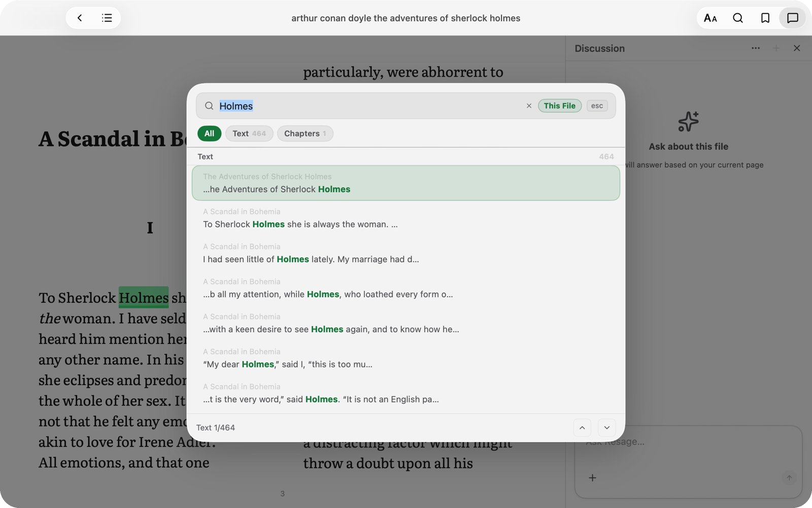Screen dimensions: 812x508
Task: Go to previous search result arrow
Action: pyautogui.click(x=582, y=428)
